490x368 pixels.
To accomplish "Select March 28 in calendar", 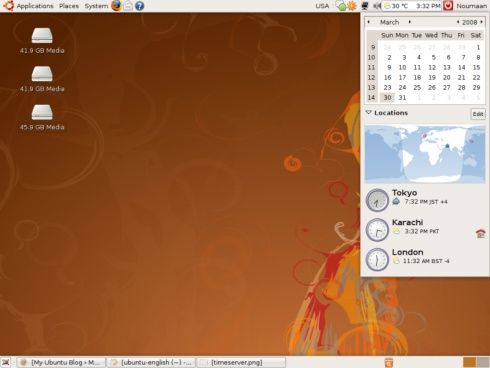I will [x=461, y=87].
